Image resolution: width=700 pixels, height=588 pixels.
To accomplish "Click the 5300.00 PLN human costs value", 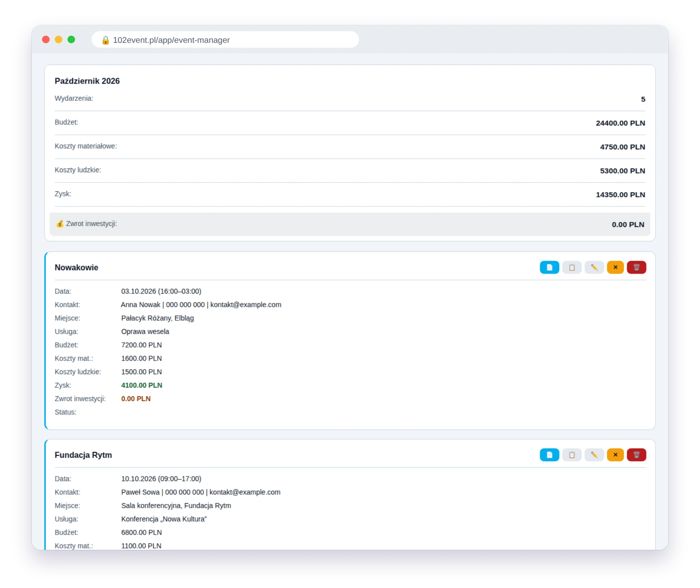I will [622, 171].
